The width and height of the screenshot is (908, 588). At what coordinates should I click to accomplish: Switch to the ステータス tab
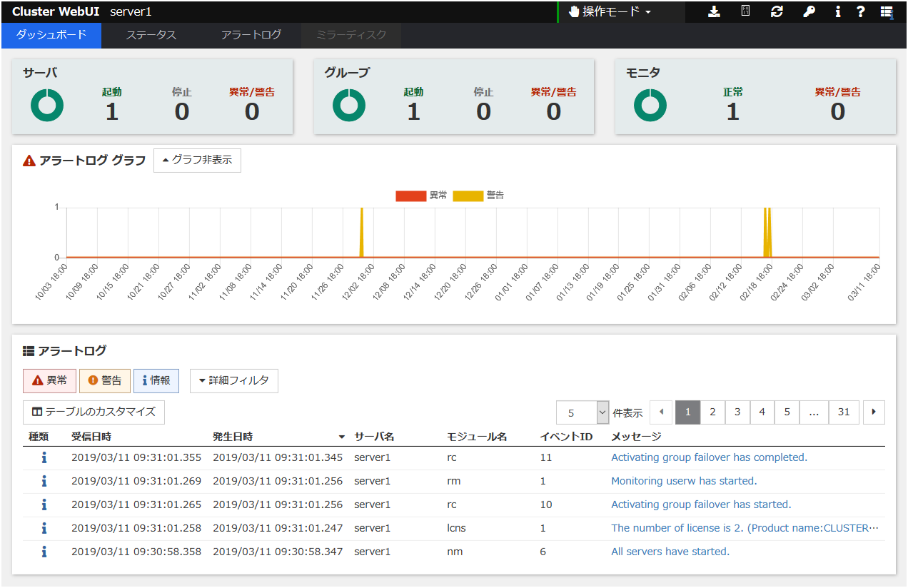151,36
